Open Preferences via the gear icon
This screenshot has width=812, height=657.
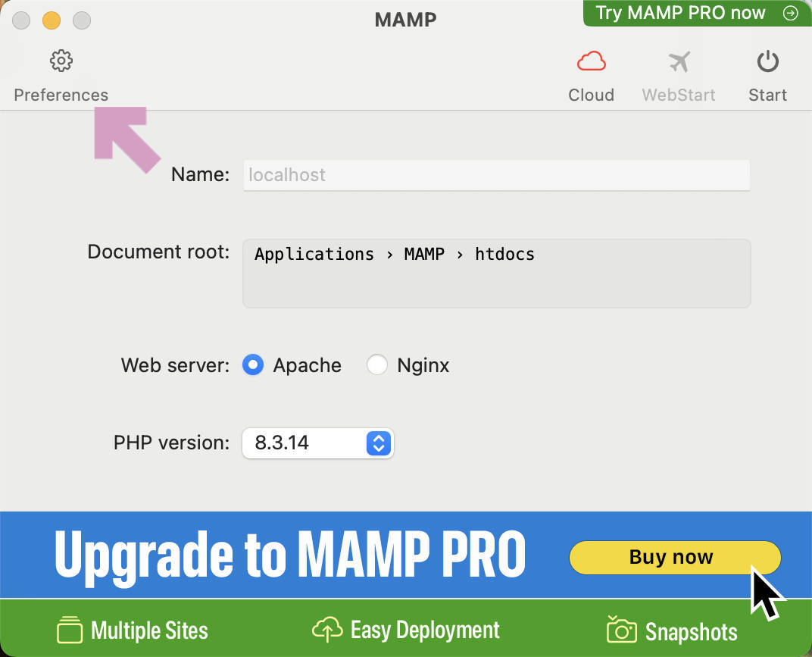tap(61, 61)
